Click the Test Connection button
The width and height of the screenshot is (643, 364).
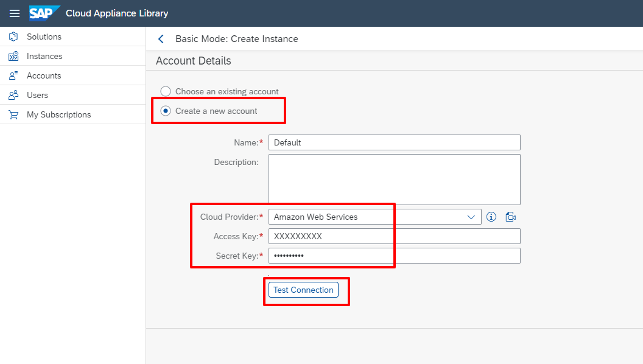pyautogui.click(x=303, y=290)
